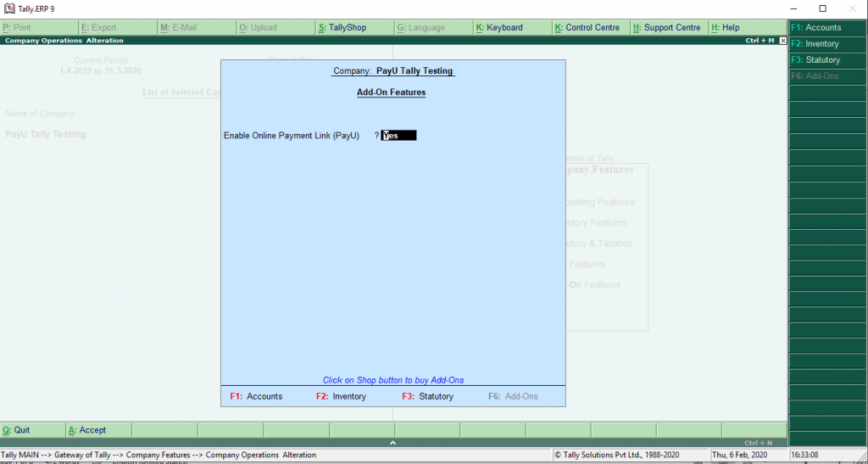Click Q: Quit button
This screenshot has width=868, height=464.
33,430
